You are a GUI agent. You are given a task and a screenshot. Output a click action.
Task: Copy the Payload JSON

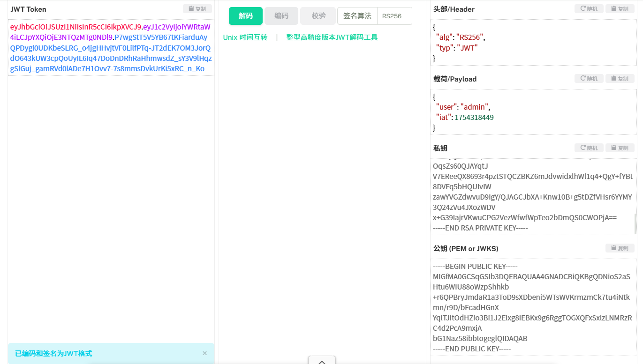tap(620, 78)
